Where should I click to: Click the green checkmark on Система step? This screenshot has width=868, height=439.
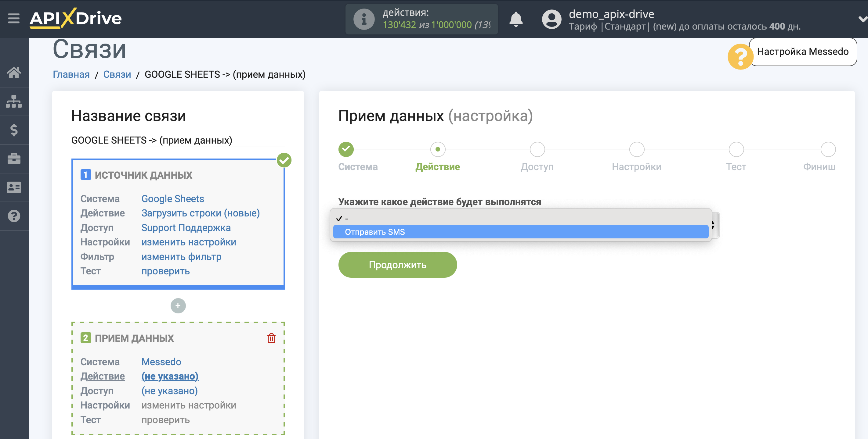(346, 149)
